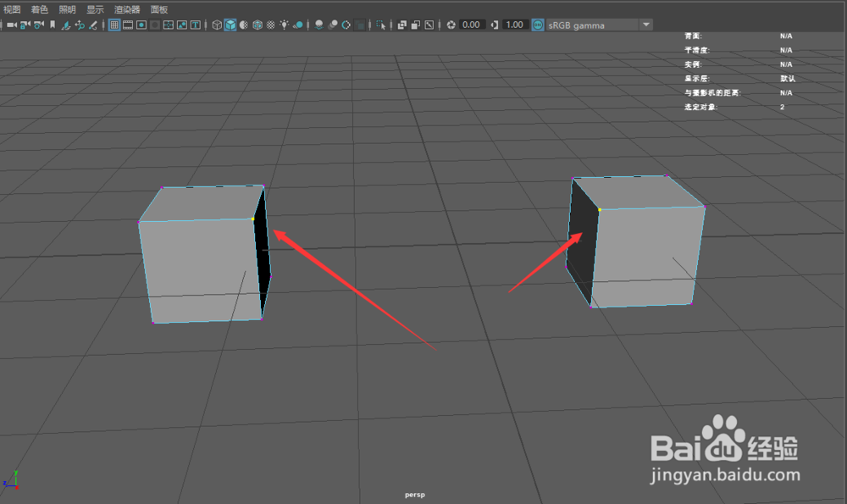Toggle the Safe Action display
This screenshot has width=847, height=504.
coord(182,25)
